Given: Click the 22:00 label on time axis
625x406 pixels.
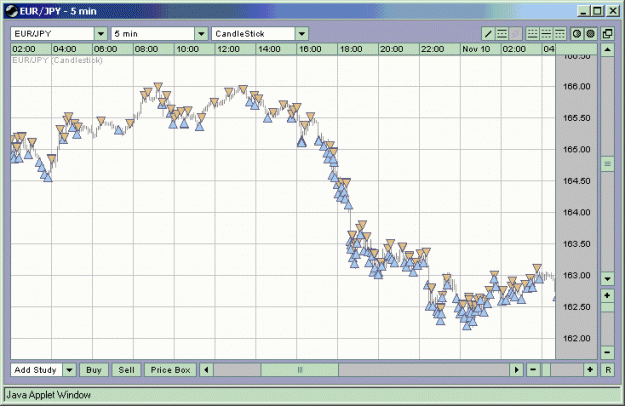Looking at the screenshot, I should pyautogui.click(x=432, y=49).
